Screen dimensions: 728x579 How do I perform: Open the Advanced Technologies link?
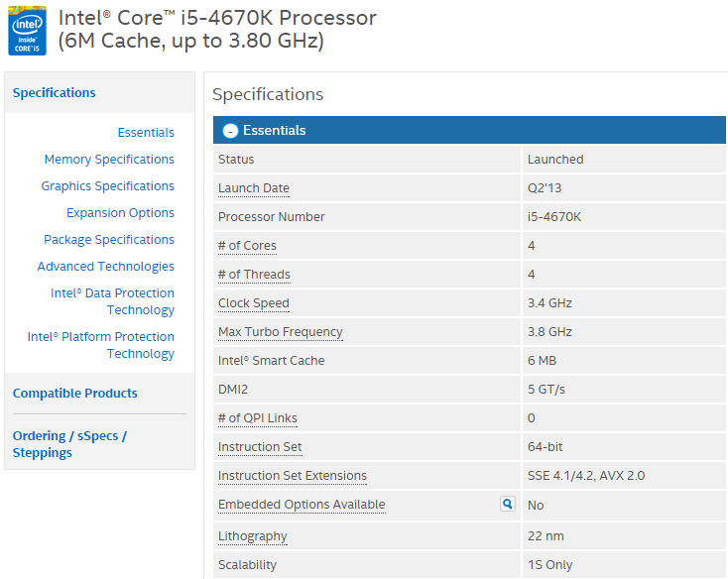tap(106, 267)
